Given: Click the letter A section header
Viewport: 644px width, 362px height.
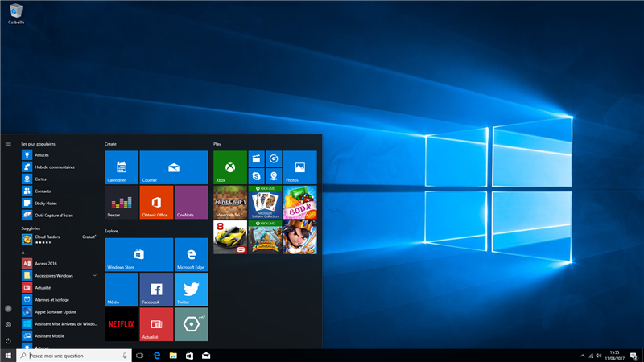Looking at the screenshot, I should coord(23,253).
